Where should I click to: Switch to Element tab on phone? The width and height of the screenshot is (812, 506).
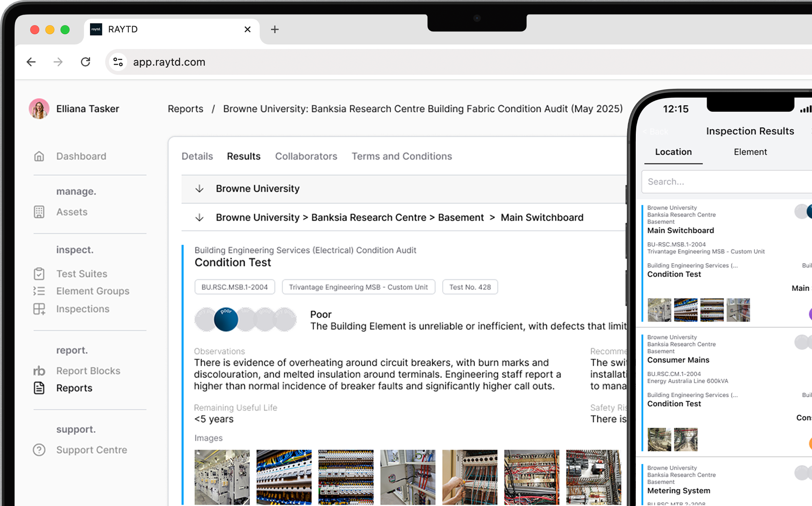(x=750, y=152)
